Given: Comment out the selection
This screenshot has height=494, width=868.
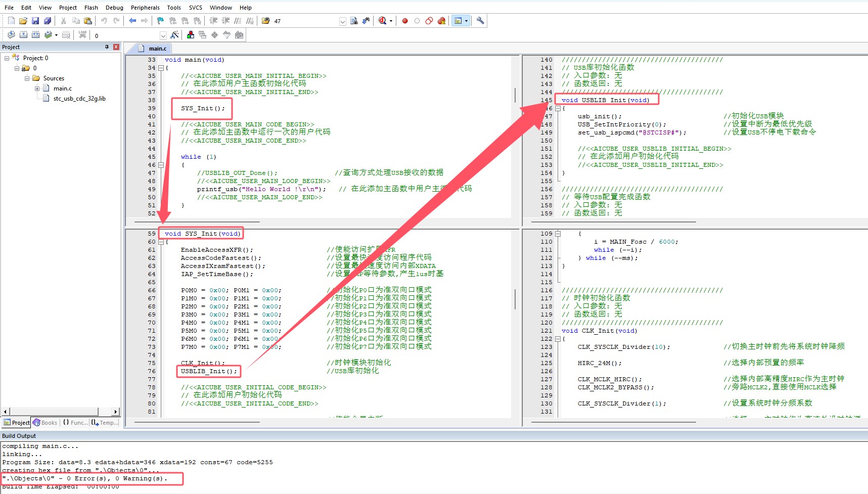Looking at the screenshot, I should click(x=238, y=21).
